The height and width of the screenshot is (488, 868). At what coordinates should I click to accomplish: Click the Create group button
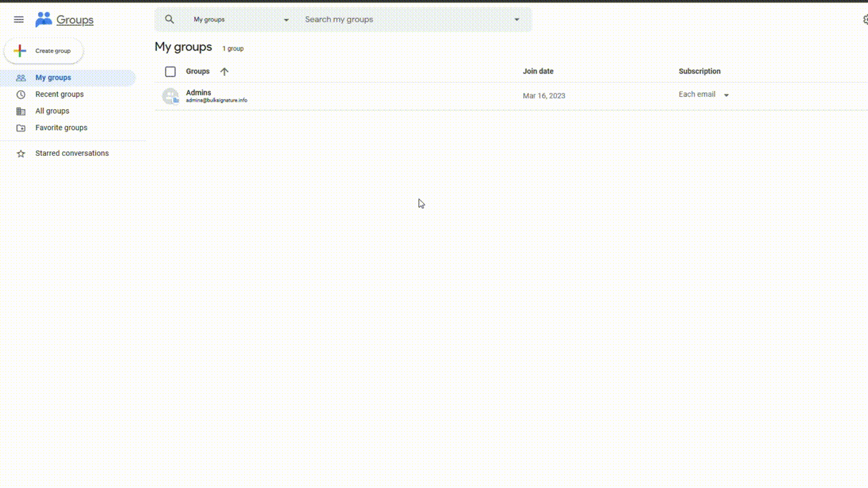point(43,51)
